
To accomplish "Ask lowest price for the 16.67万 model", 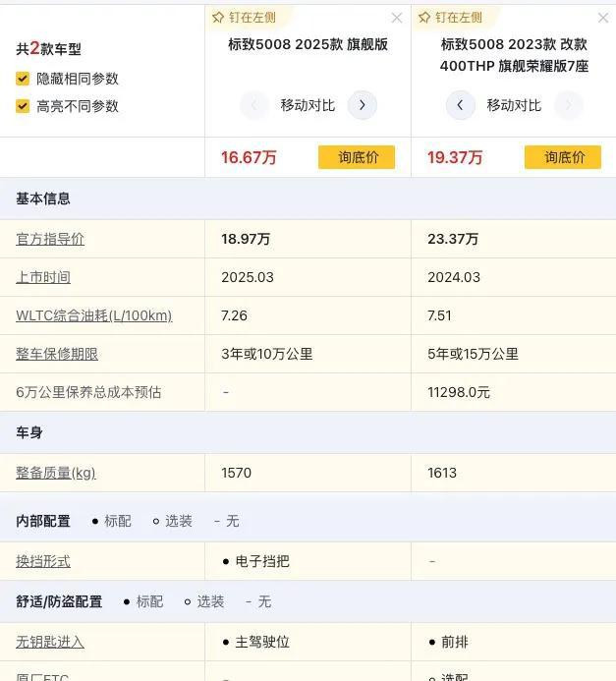I will click(357, 157).
